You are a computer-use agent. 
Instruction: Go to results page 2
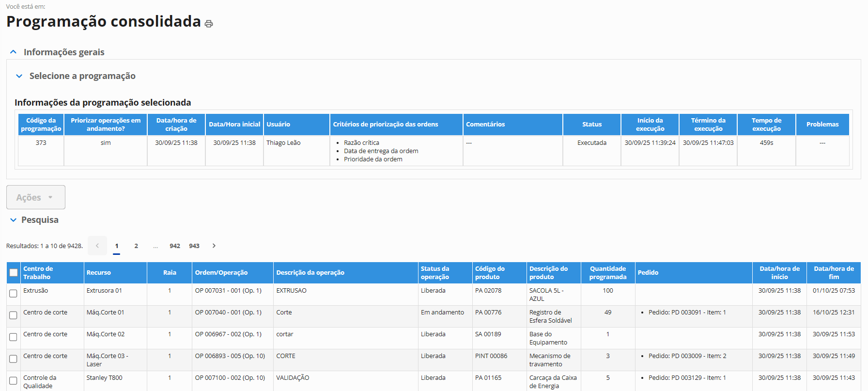coord(136,246)
